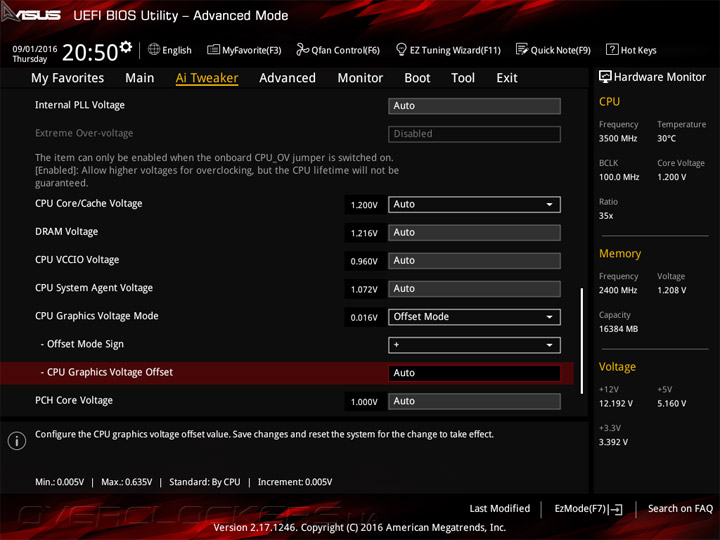Click the settings gear beside the clock

click(x=126, y=46)
